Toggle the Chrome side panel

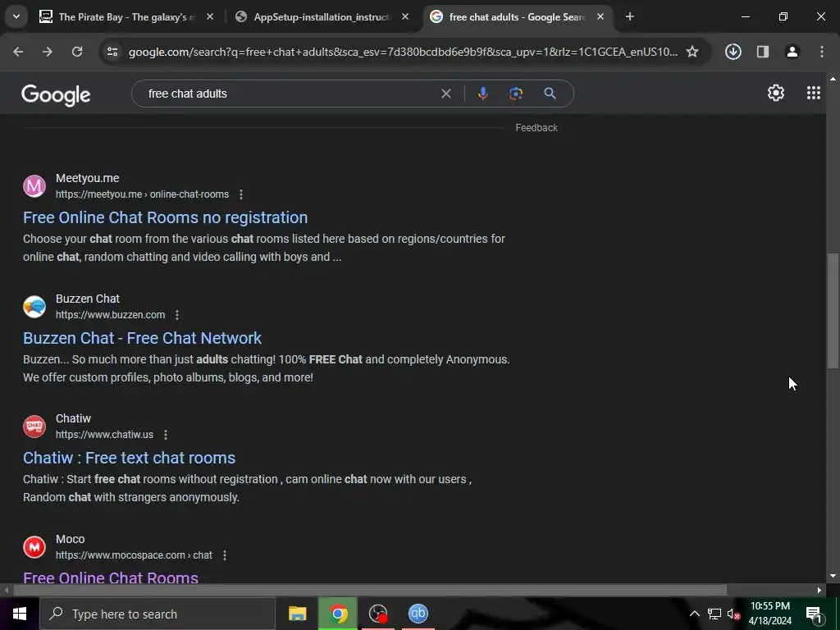coord(763,52)
